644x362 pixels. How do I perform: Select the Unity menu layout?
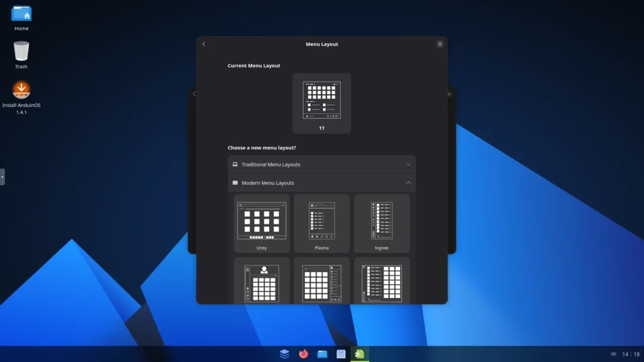[262, 224]
